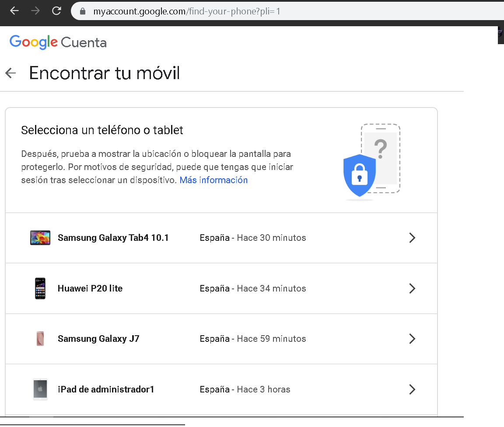Open chevron on Samsung Galaxy J7 row

click(412, 339)
